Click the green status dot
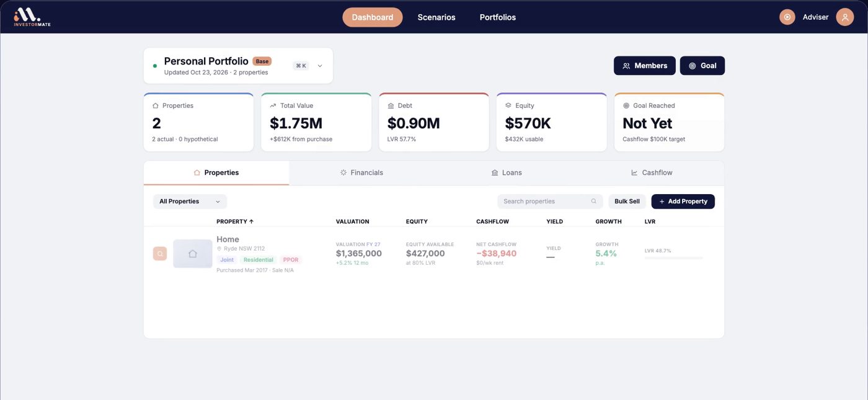The height and width of the screenshot is (400, 868). 155,66
